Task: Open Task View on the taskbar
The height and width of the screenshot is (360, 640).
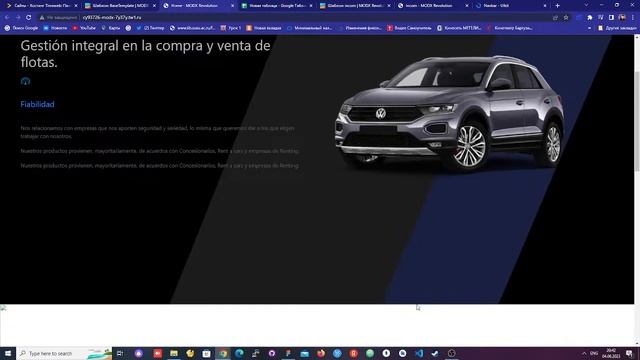Action: (x=120, y=353)
